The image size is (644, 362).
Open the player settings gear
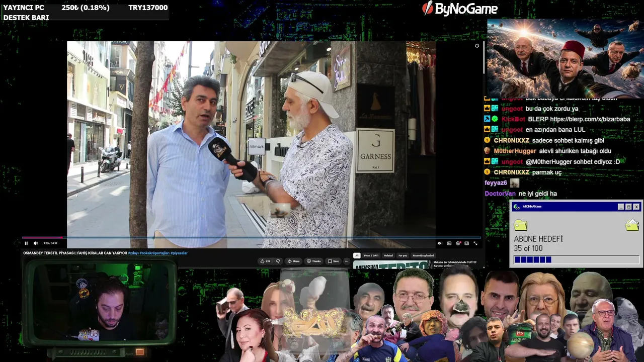(458, 243)
